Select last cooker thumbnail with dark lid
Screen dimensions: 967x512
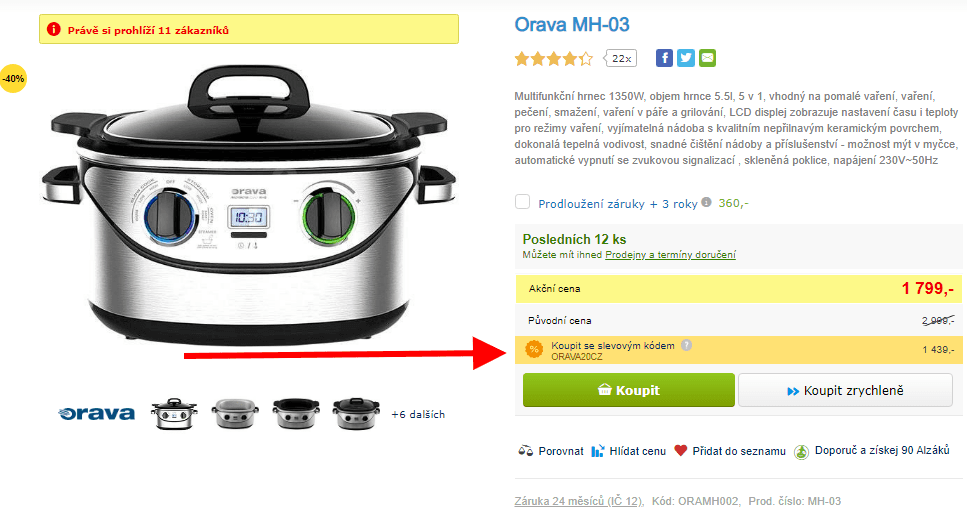pyautogui.click(x=356, y=413)
